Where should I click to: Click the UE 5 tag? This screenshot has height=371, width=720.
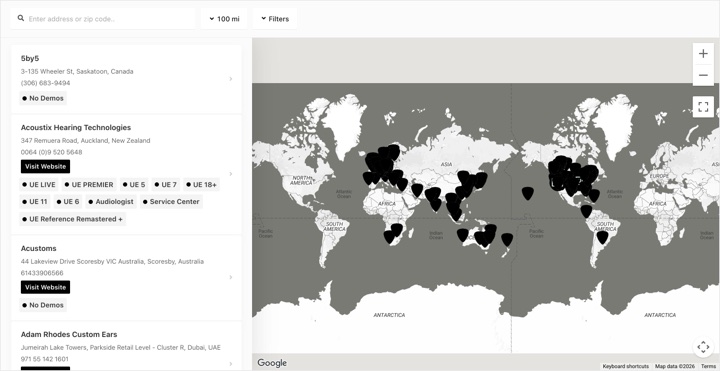[x=134, y=185]
